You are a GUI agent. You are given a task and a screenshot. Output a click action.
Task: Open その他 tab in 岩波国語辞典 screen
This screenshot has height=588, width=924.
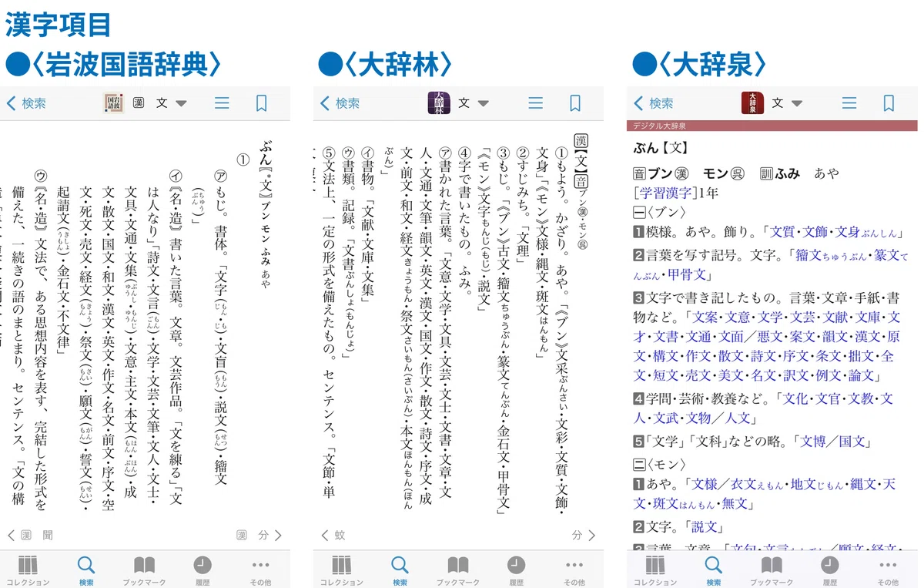261,571
